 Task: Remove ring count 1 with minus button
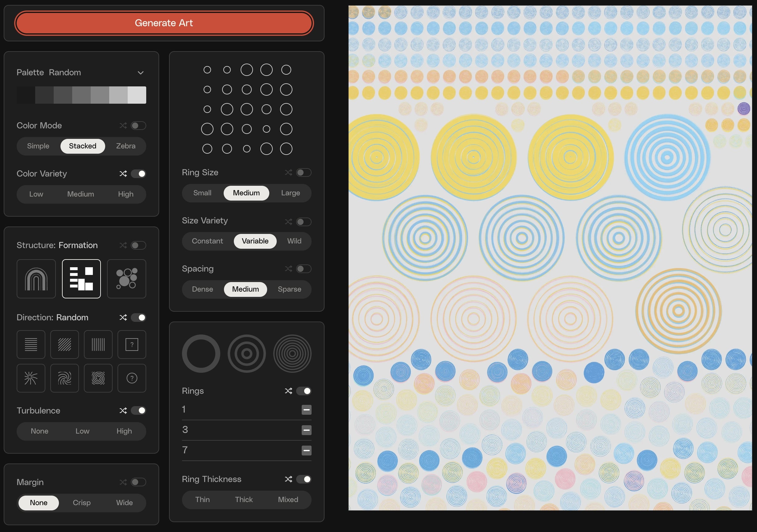click(307, 409)
